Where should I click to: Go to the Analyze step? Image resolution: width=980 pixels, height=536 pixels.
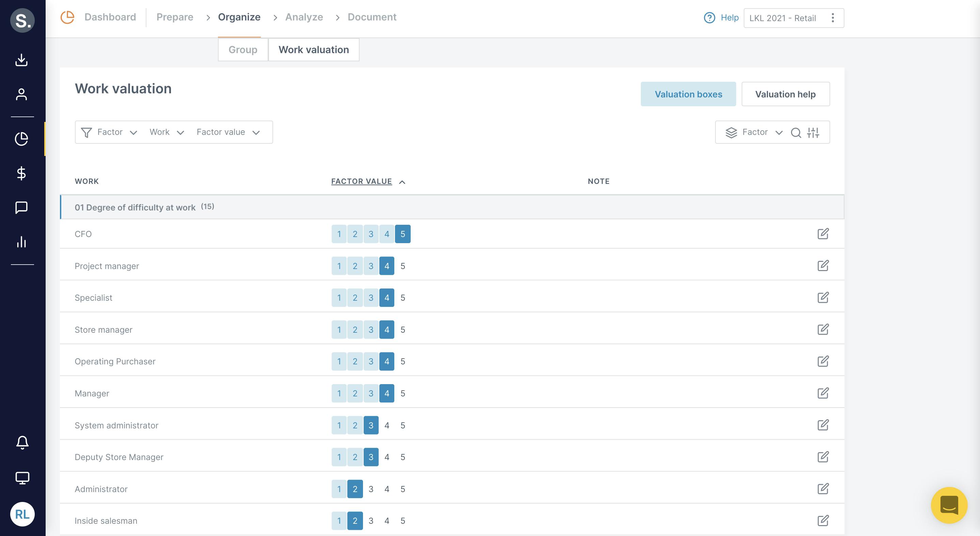tap(304, 17)
